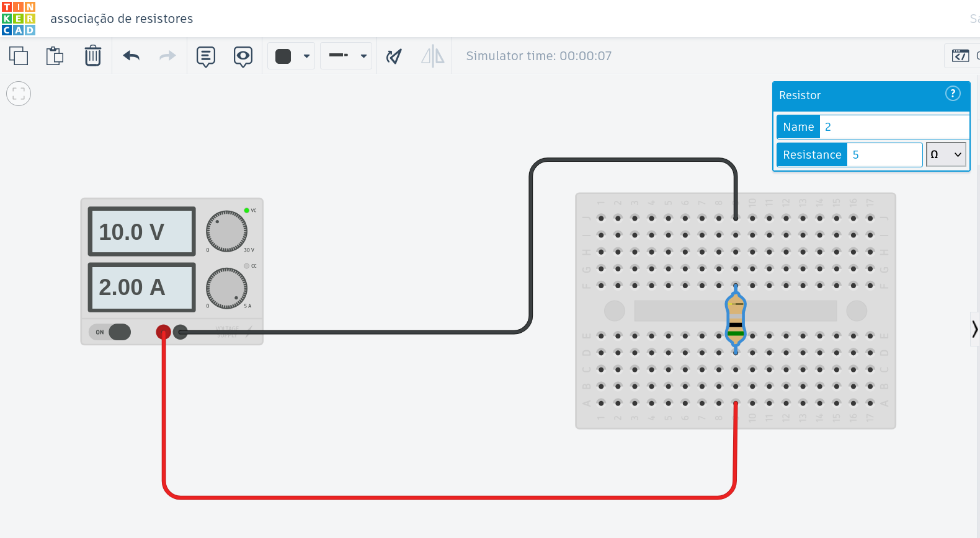Viewport: 980px width, 538px height.
Task: Toggle the power supply ON switch
Action: tap(110, 332)
